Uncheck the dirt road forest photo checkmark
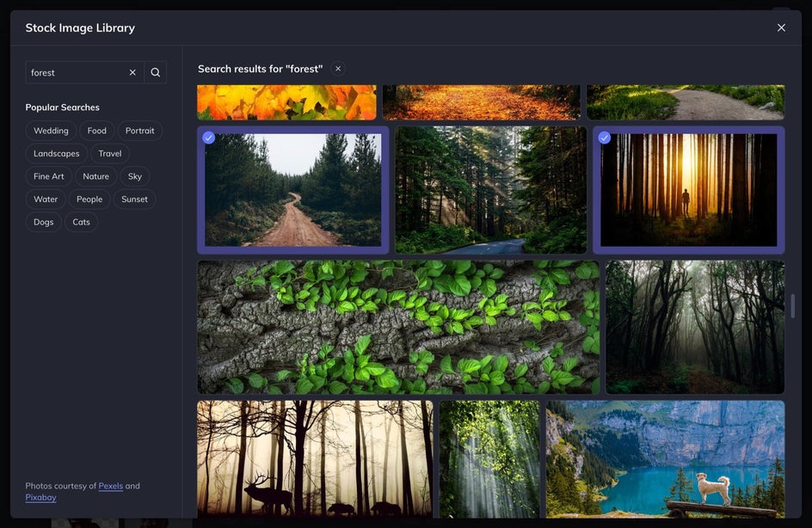 point(209,138)
